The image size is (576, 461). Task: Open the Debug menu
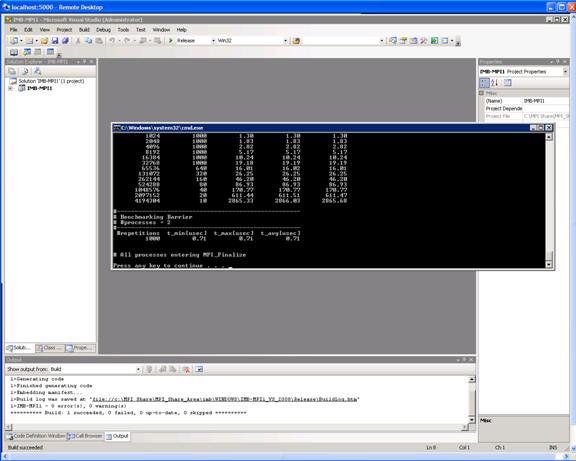[103, 30]
